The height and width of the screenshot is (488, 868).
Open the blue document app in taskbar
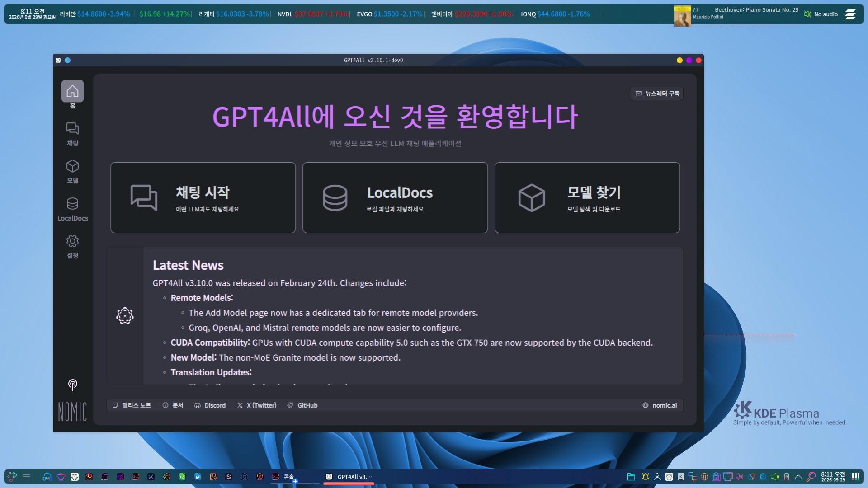198,477
